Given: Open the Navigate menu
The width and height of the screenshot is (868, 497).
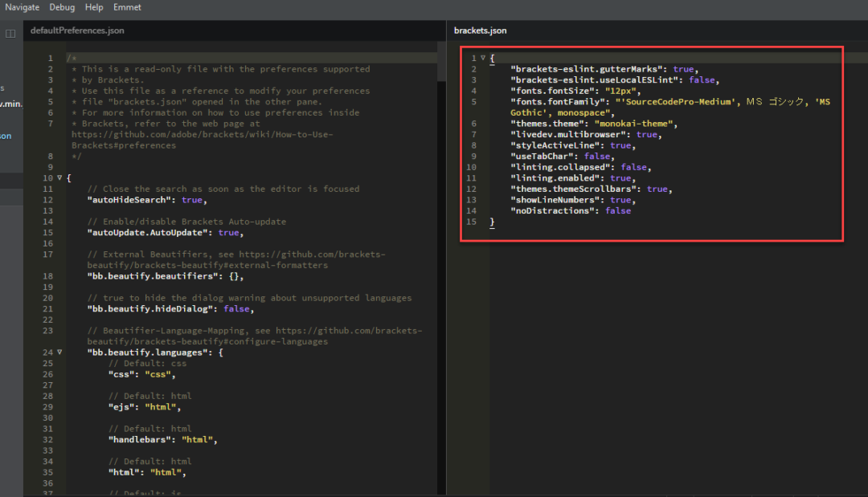Looking at the screenshot, I should tap(22, 7).
